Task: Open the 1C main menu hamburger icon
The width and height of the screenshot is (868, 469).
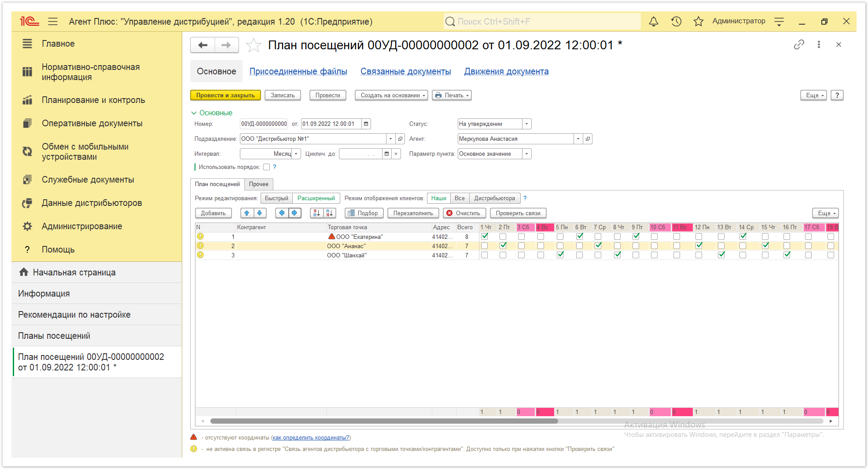Action: coord(53,21)
